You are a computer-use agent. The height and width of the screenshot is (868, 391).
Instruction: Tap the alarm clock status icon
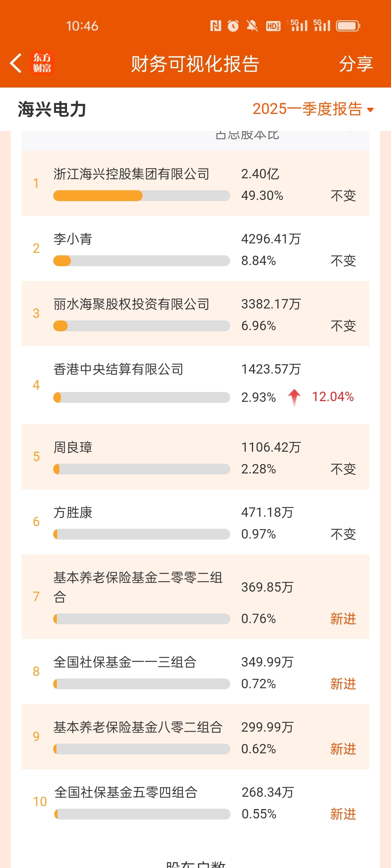[233, 26]
